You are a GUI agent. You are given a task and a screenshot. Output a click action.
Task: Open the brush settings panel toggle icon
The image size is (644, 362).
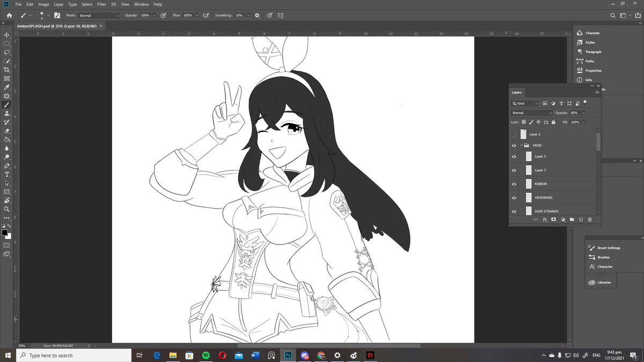(x=56, y=15)
